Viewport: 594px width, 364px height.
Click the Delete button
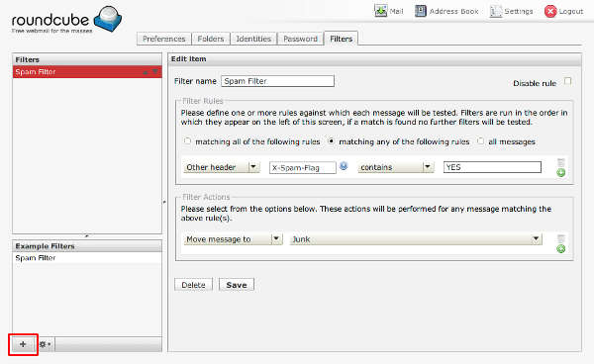(x=193, y=285)
